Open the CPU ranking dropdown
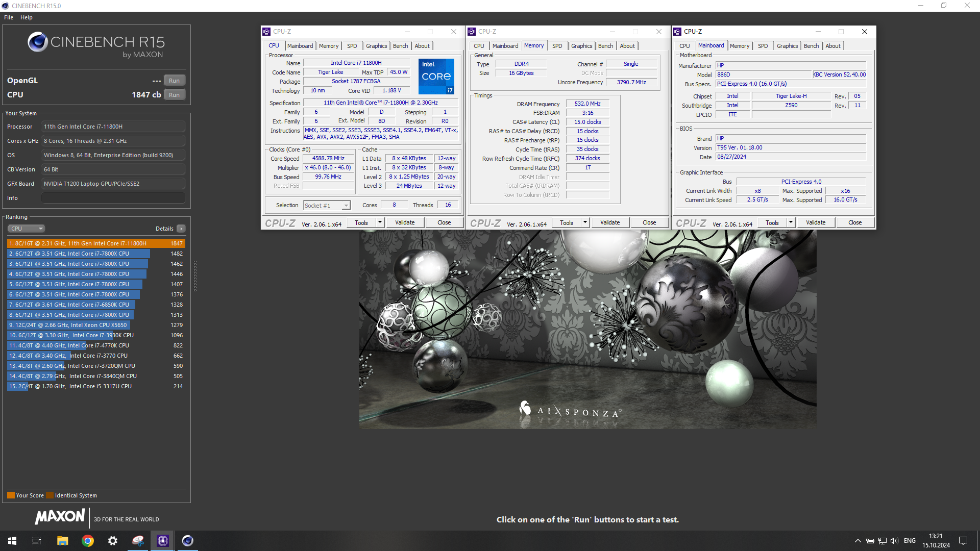Screen dimensions: 980x551 pyautogui.click(x=27, y=229)
